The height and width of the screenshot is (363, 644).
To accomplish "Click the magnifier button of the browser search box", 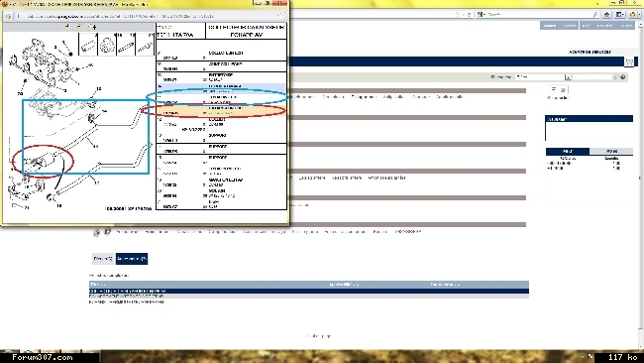I will click(595, 15).
